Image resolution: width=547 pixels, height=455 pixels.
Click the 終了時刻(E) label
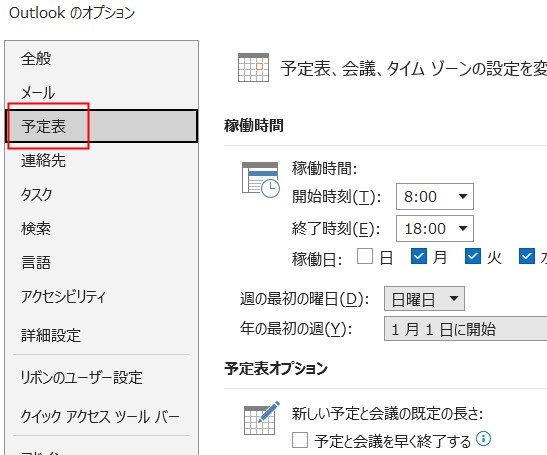336,229
